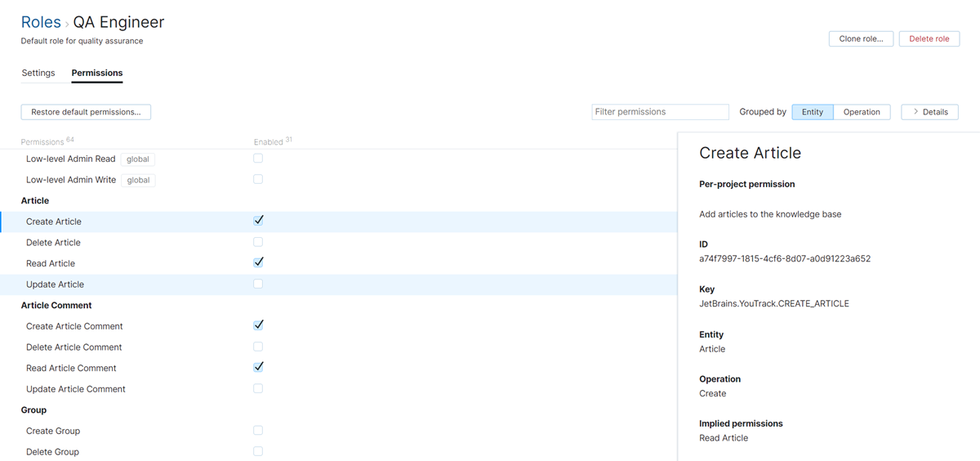Select the Read Article row label in the list
The image size is (980, 461).
[x=51, y=263]
